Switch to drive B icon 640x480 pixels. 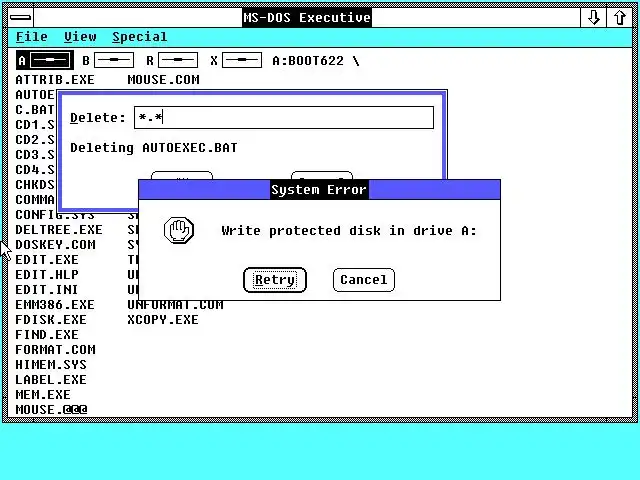(108, 60)
